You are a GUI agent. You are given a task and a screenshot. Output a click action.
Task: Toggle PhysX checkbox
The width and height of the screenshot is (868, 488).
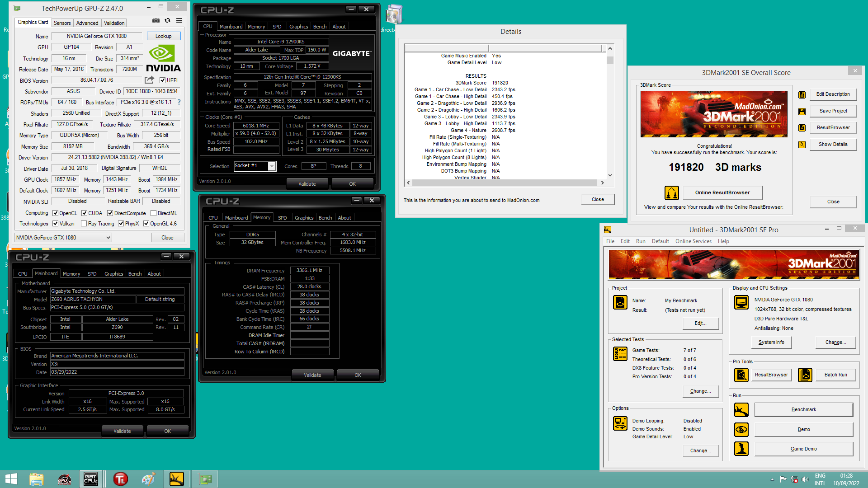[x=121, y=224]
